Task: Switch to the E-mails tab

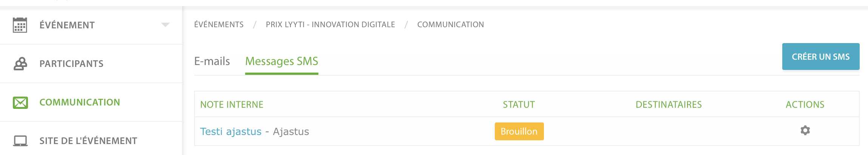Action: tap(212, 61)
